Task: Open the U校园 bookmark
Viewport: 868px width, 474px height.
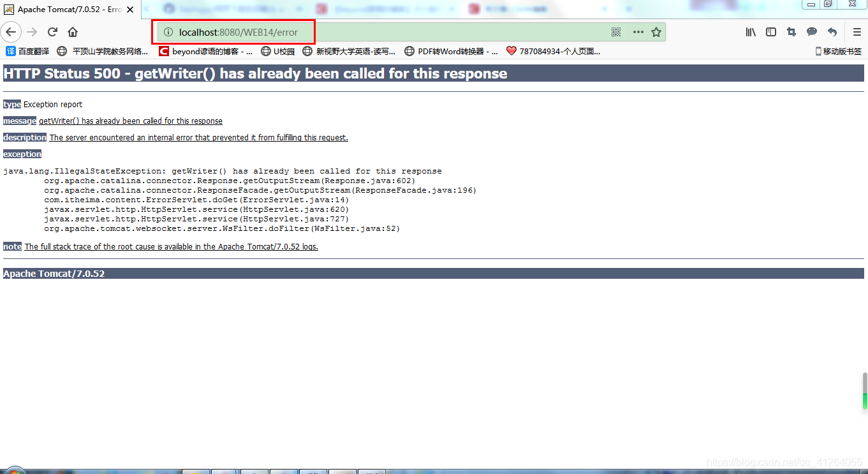Action: coord(278,51)
